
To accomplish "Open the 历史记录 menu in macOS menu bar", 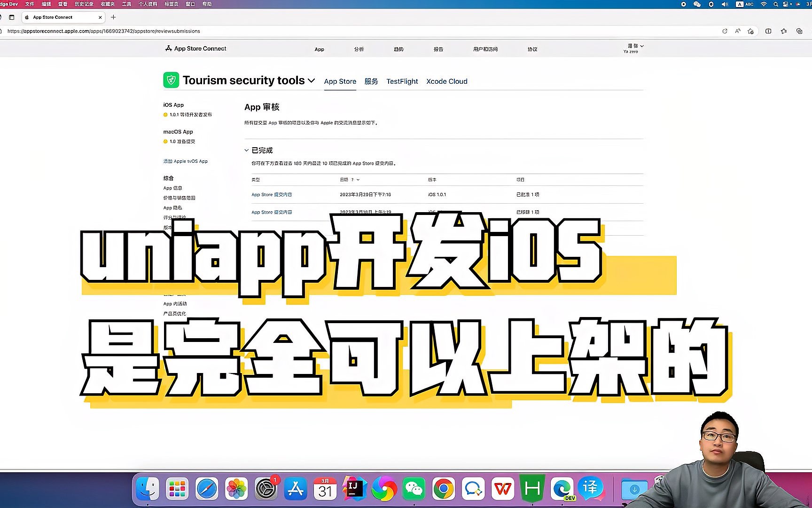I will tap(84, 4).
